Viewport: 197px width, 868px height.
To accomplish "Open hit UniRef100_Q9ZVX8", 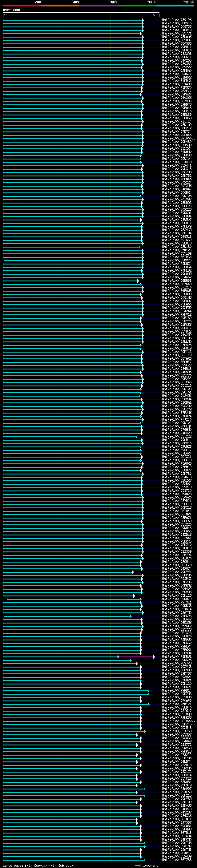I will (x=177, y=667).
